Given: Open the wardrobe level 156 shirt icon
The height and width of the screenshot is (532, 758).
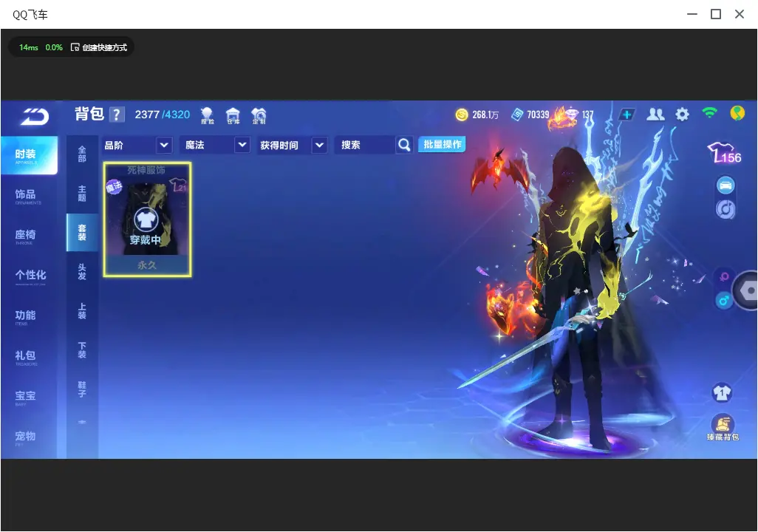Looking at the screenshot, I should click(724, 153).
